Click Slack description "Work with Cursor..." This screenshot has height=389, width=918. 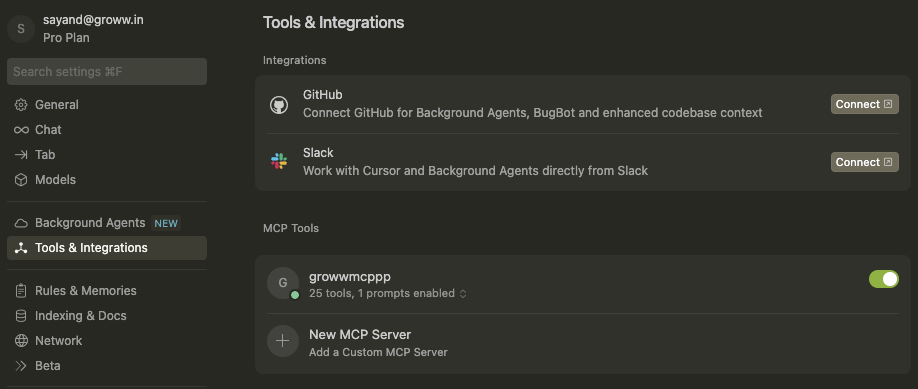pyautogui.click(x=475, y=171)
